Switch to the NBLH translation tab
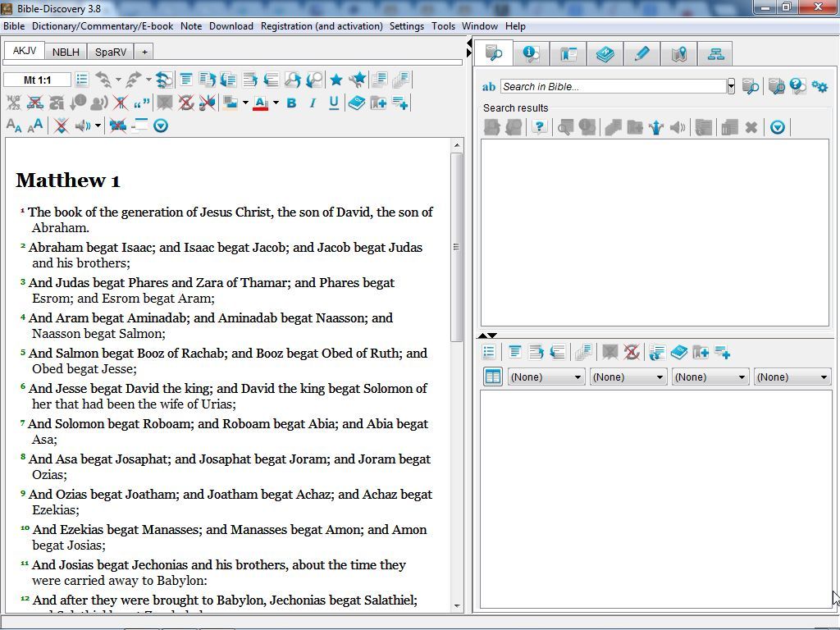The height and width of the screenshot is (630, 840). (66, 52)
